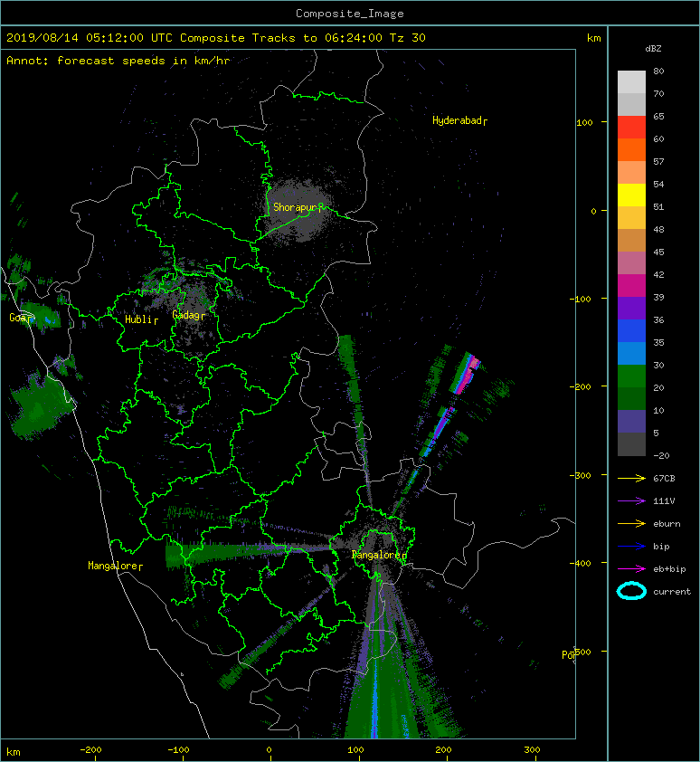Click the 'Tz 30' text in header
This screenshot has height=762, width=700.
point(408,38)
